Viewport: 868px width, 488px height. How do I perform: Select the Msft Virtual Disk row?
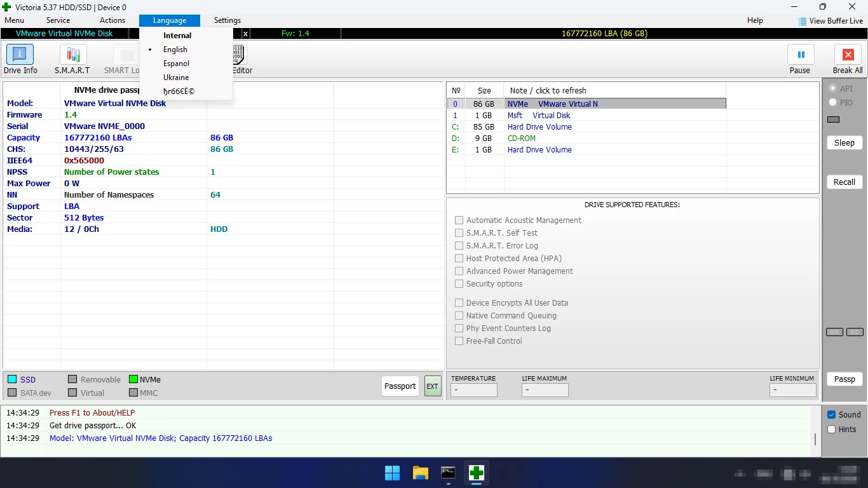click(x=587, y=116)
